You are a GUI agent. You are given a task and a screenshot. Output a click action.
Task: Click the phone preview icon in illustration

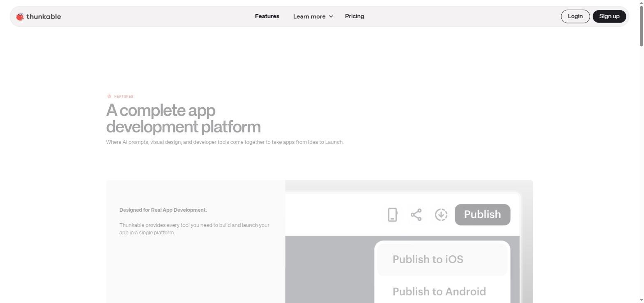click(393, 215)
